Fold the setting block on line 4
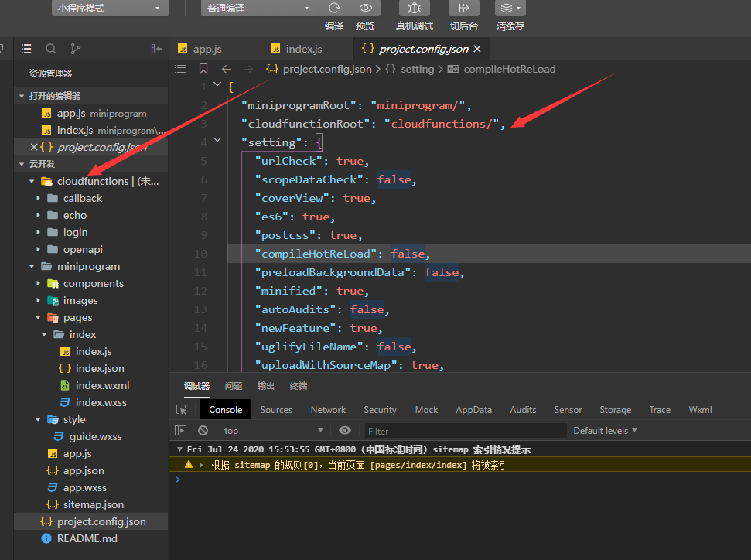The width and height of the screenshot is (751, 560). click(x=217, y=140)
